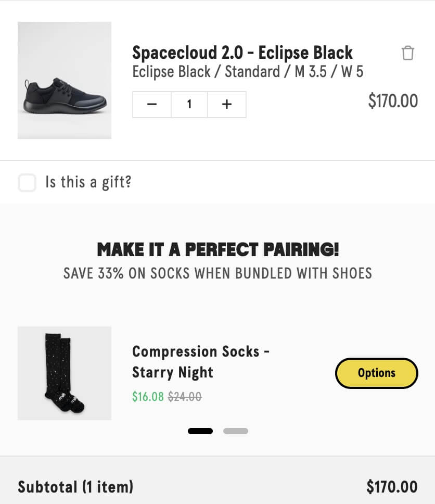Go to the second carousel slide dot

(x=236, y=431)
